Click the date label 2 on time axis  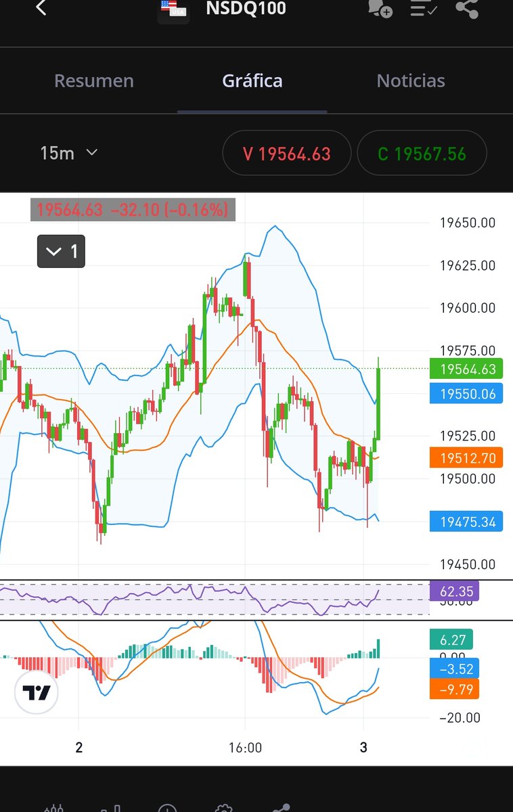coord(79,748)
